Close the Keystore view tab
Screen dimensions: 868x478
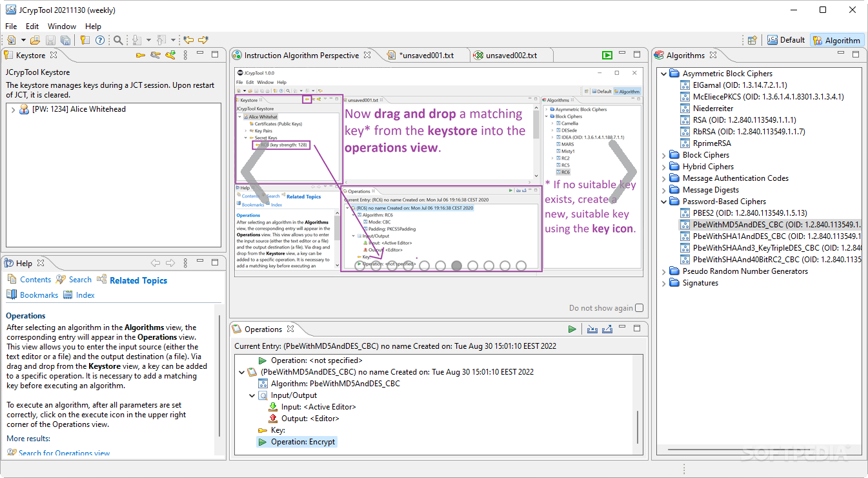click(54, 55)
